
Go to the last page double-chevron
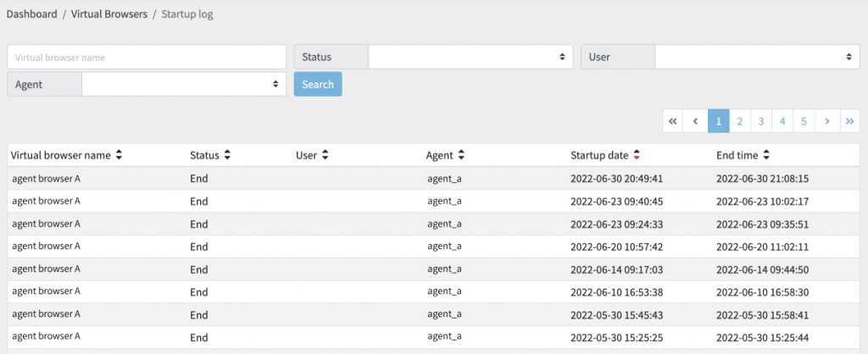[x=849, y=121]
